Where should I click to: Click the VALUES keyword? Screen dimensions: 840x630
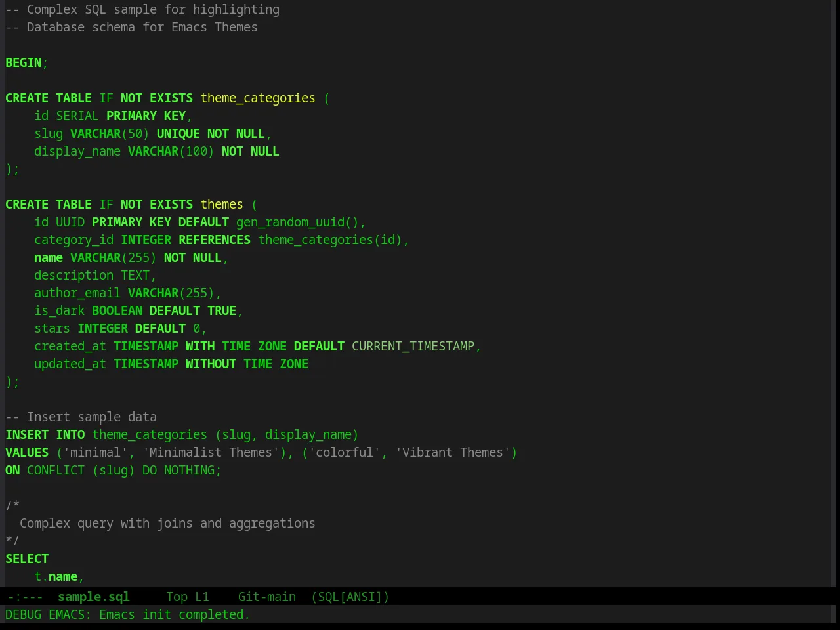pos(27,452)
